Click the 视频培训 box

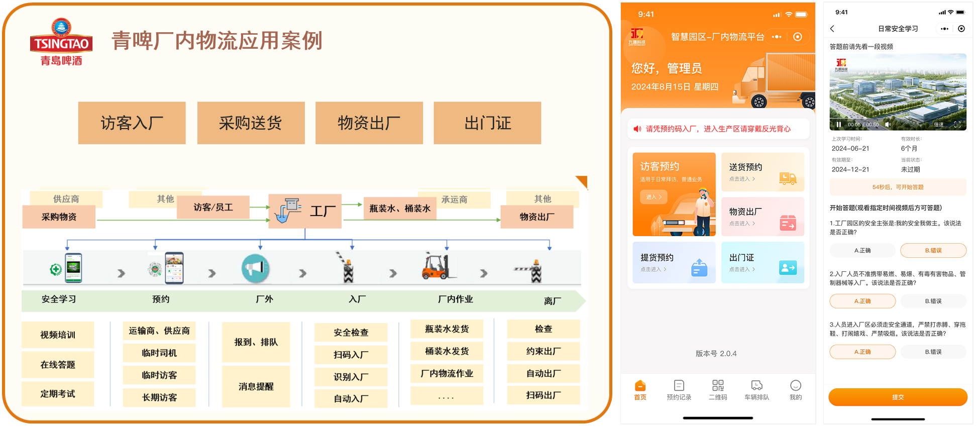point(58,335)
